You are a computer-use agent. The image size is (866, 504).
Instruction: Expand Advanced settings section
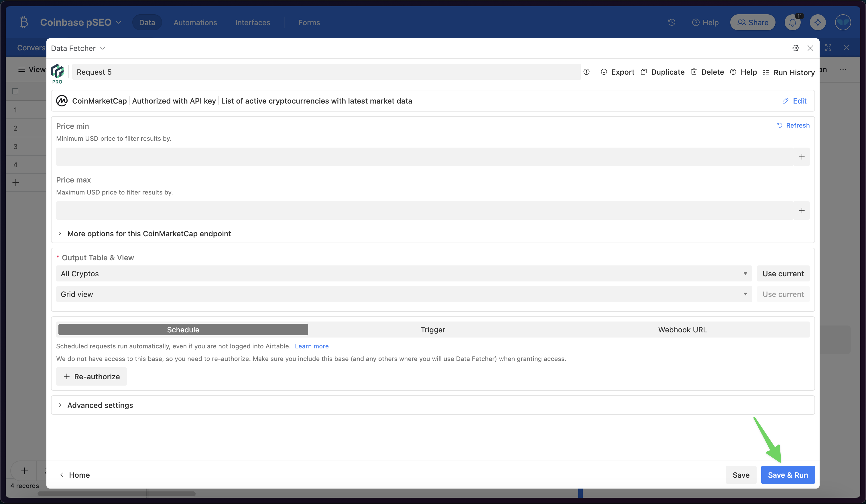pos(100,405)
